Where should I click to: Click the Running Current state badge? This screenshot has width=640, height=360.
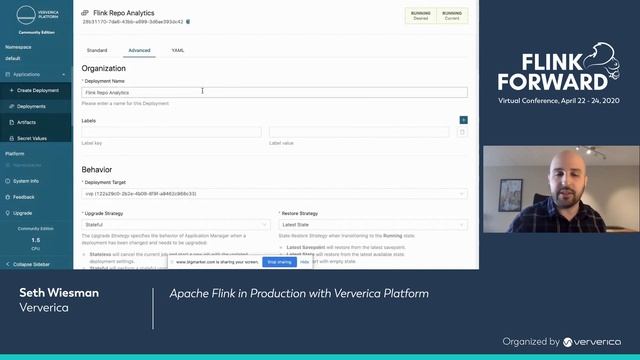pyautogui.click(x=452, y=16)
